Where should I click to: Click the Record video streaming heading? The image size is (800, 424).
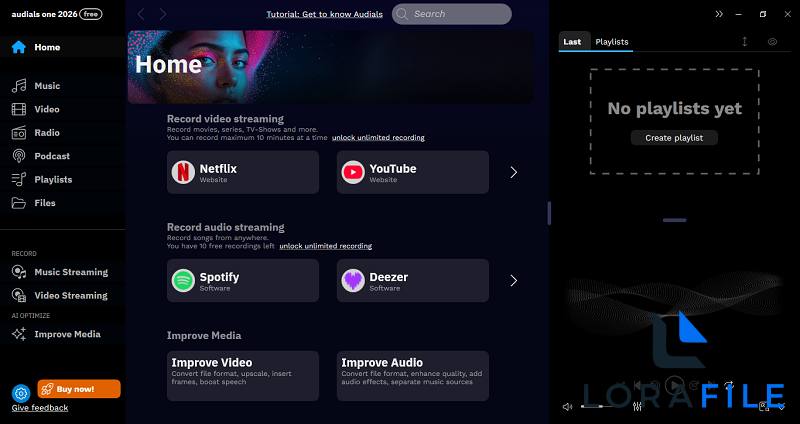tap(225, 119)
